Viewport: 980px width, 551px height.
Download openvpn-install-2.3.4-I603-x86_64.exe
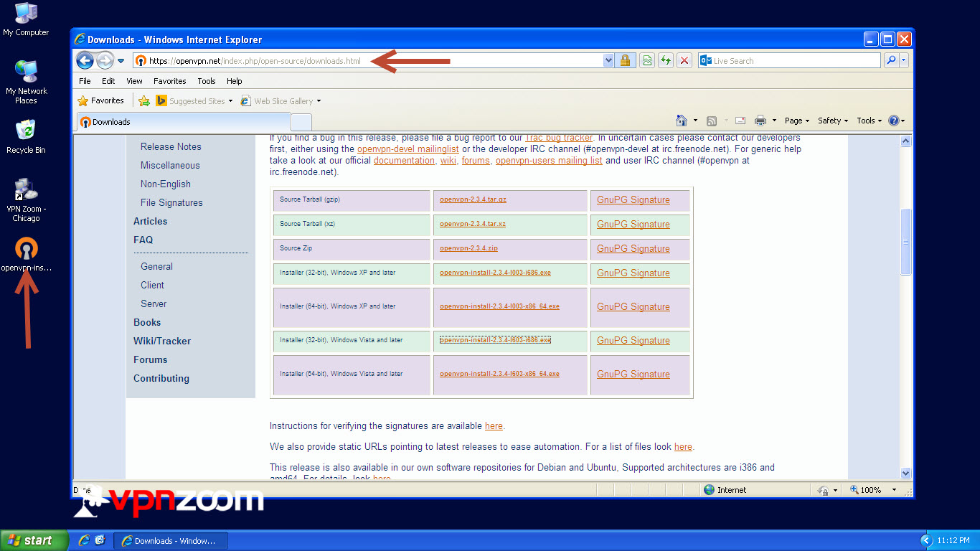[499, 374]
